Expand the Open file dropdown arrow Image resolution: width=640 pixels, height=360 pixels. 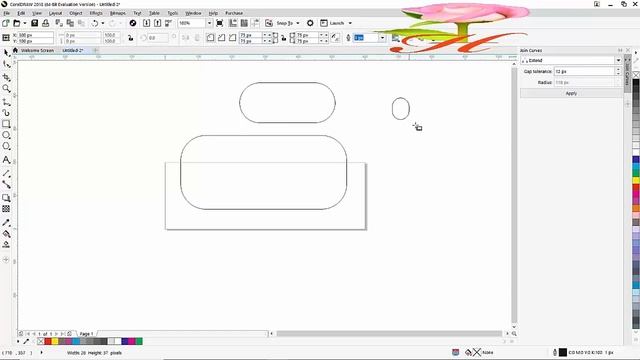tap(24, 23)
